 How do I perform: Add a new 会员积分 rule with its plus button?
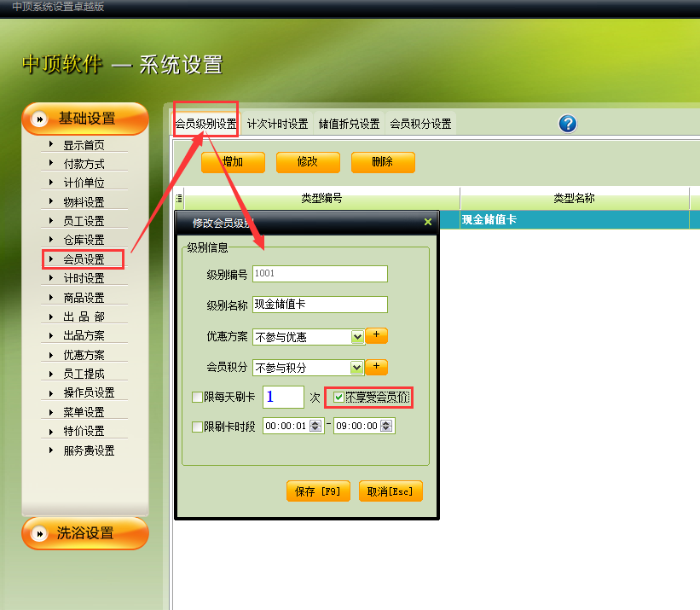point(376,367)
